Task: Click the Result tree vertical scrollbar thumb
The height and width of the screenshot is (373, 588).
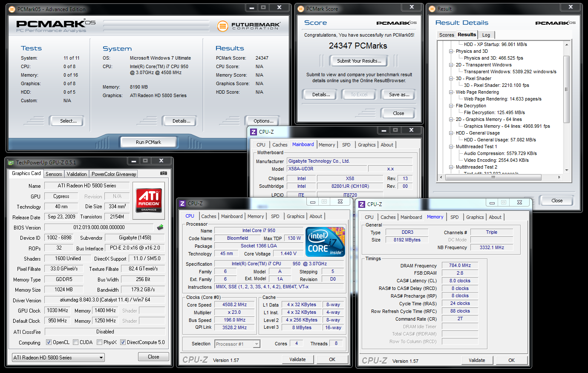Action: [566, 89]
